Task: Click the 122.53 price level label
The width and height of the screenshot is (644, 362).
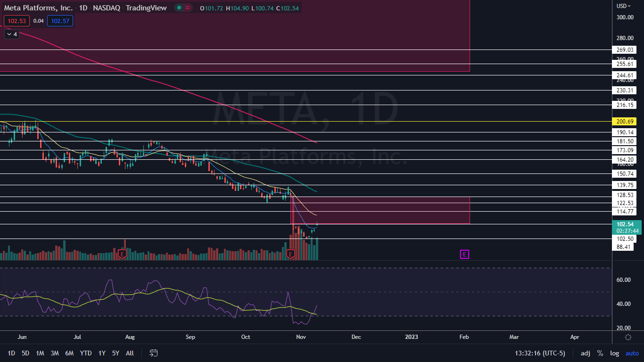Action: 624,203
